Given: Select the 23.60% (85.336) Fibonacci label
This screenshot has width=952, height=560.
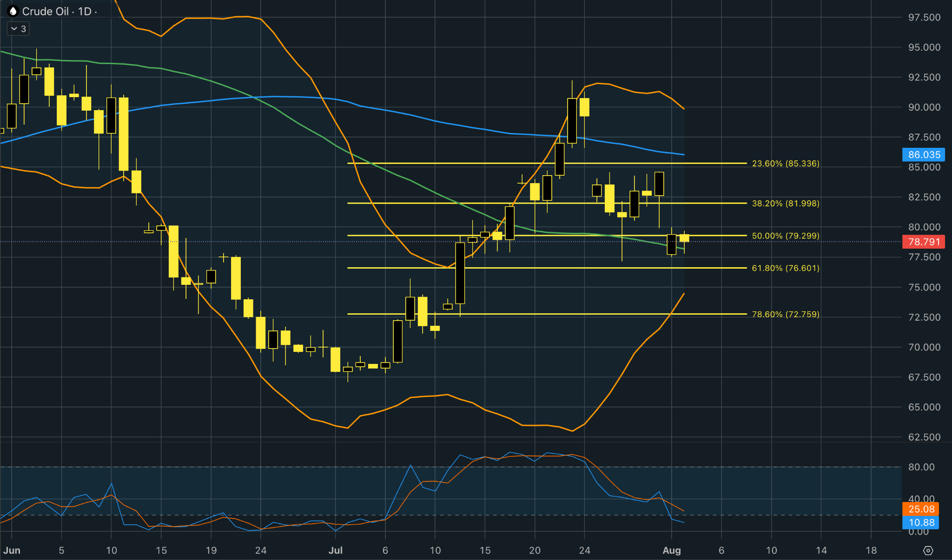Looking at the screenshot, I should [x=786, y=164].
